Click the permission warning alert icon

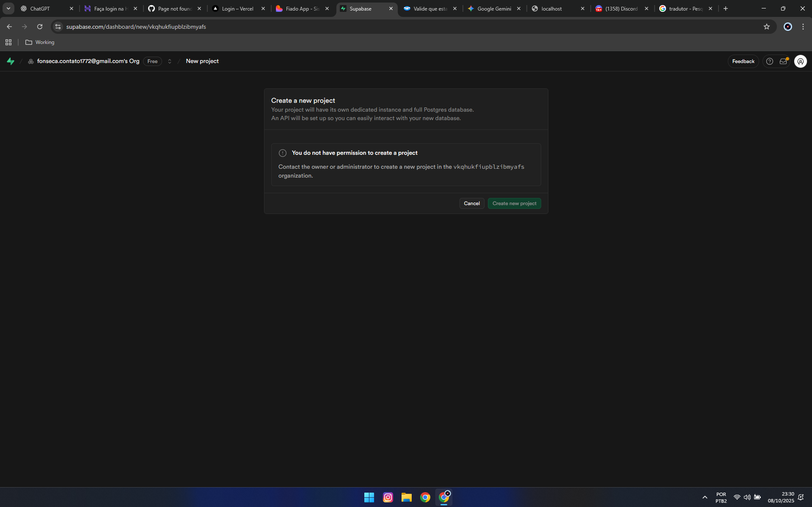pos(283,153)
